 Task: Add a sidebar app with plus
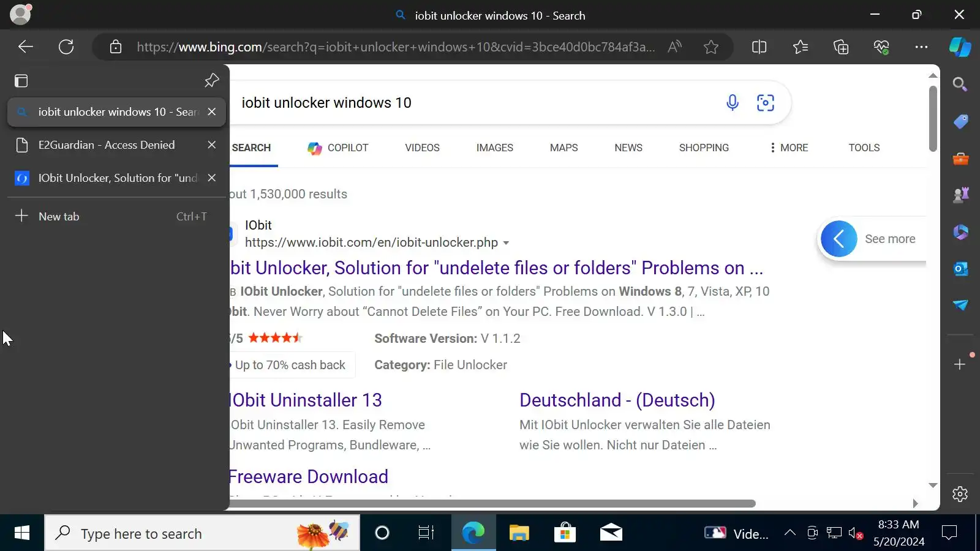960,364
